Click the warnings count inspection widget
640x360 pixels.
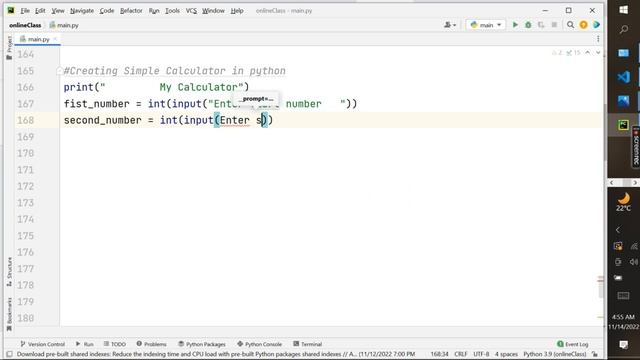click(566, 53)
